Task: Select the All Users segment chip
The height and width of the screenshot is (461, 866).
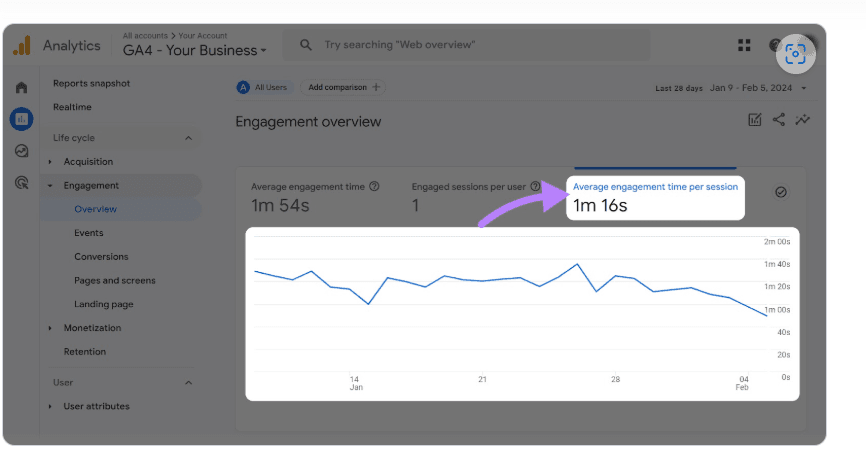Action: point(262,87)
